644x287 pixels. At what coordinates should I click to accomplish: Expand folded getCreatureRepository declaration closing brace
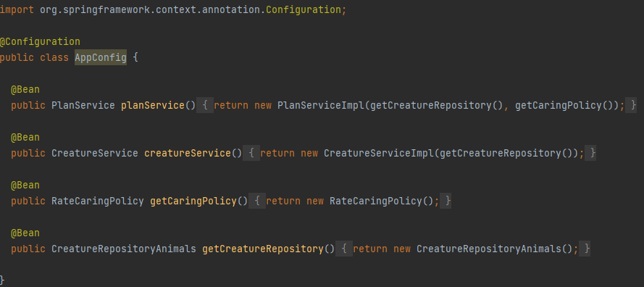[x=585, y=249]
